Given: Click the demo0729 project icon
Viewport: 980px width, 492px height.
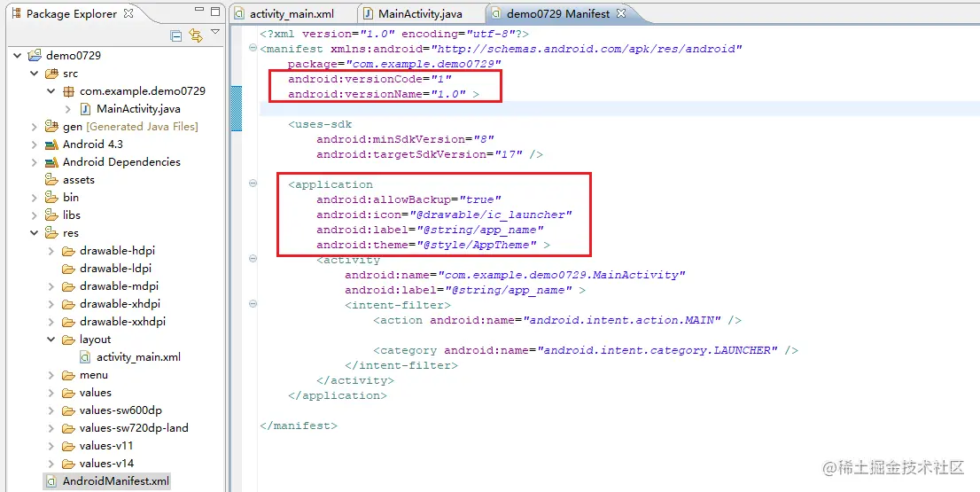Looking at the screenshot, I should (x=35, y=56).
